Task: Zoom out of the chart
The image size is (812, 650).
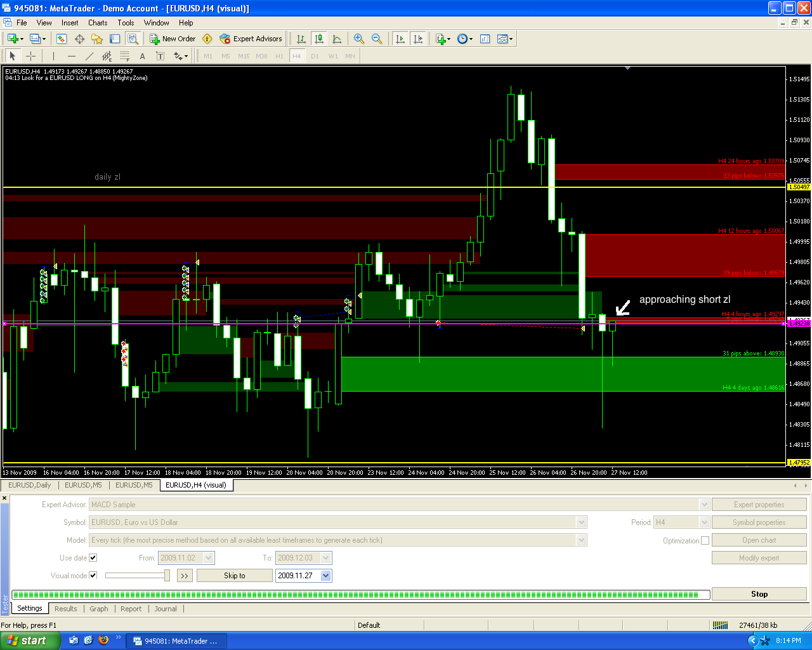Action: pyautogui.click(x=377, y=39)
